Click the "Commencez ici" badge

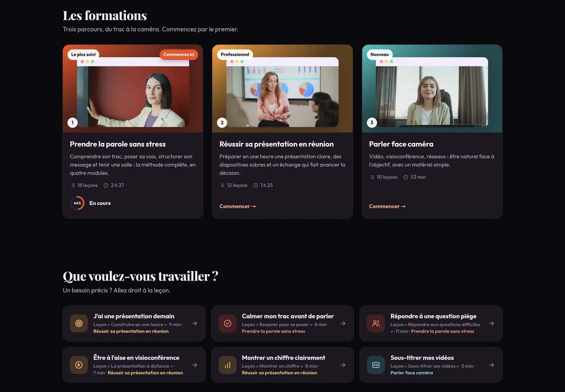coord(179,54)
